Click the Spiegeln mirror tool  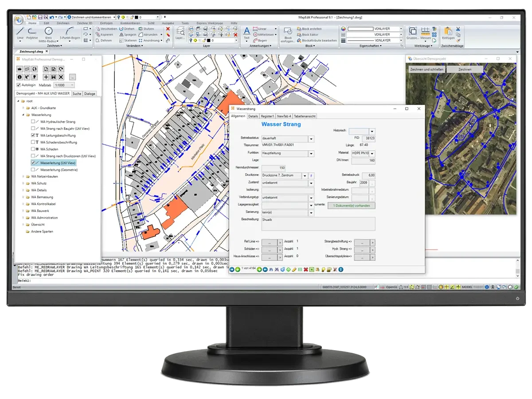point(127,35)
